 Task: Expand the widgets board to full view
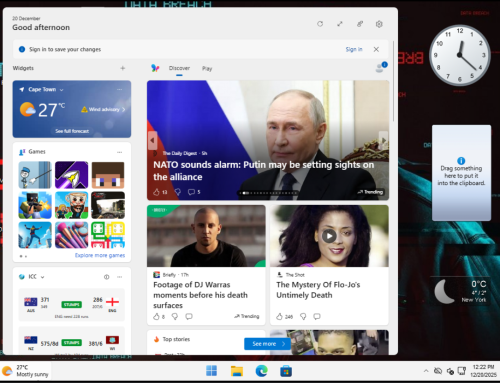tap(340, 24)
